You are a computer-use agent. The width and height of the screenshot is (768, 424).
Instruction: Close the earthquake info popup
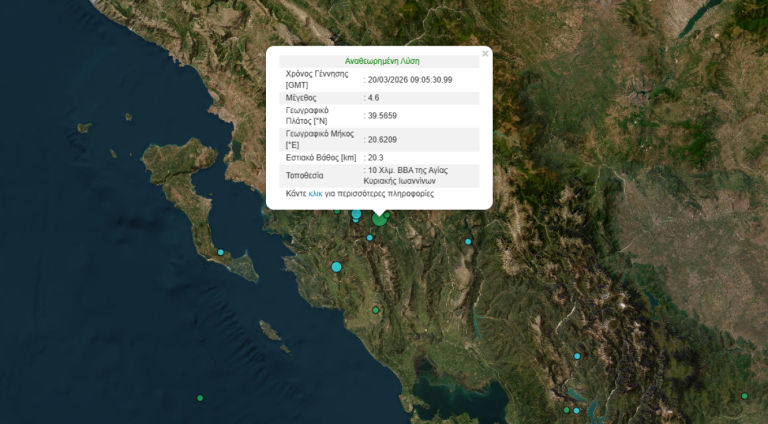coord(485,54)
